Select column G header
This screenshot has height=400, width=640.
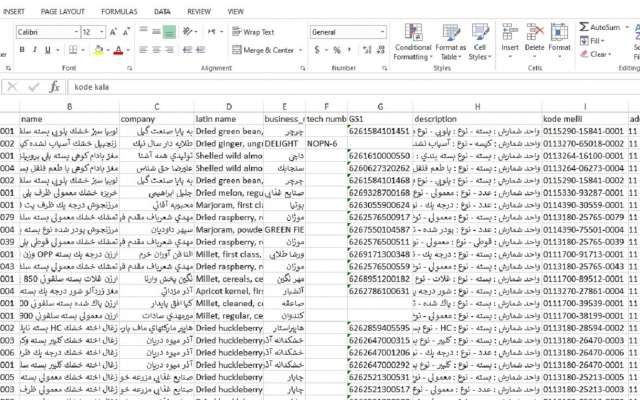tap(380, 107)
